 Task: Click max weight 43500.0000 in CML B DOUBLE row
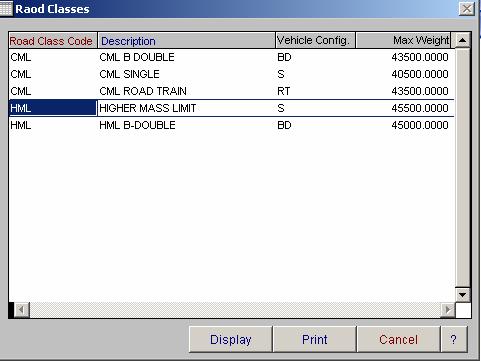click(x=420, y=57)
